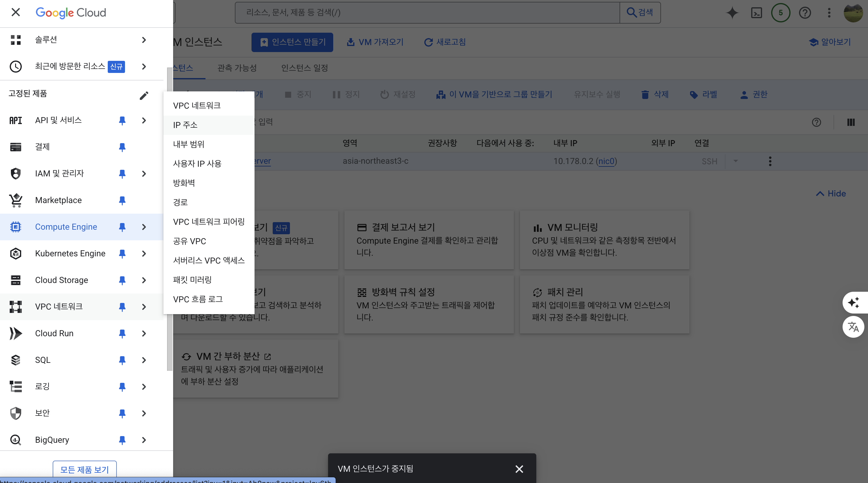Click the resource search input field
The height and width of the screenshot is (483, 868).
tap(427, 13)
